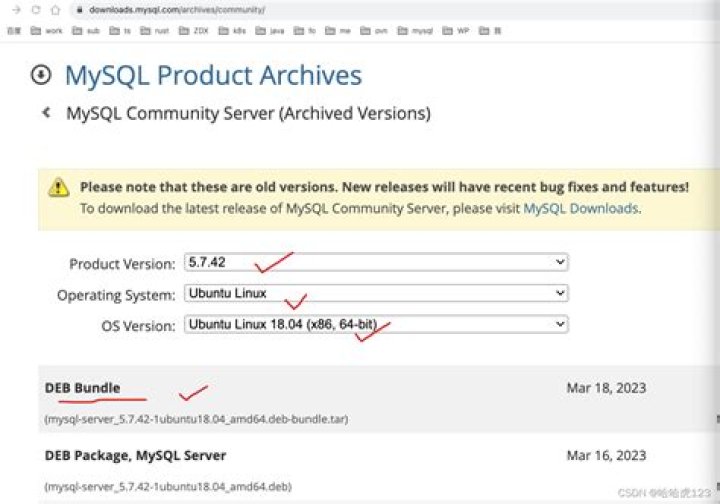Open the OS Version dropdown showing Ubuntu 18.04
Viewport: 720px width, 504px height.
point(376,324)
